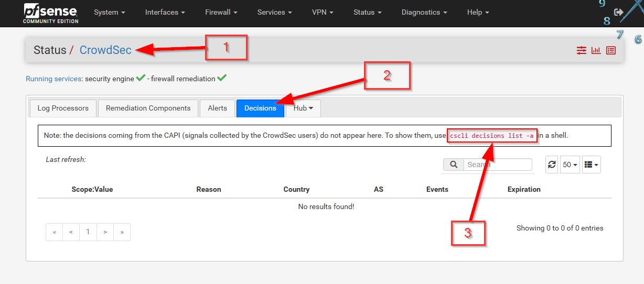Refresh the decisions table
The height and width of the screenshot is (284, 644).
pos(552,165)
